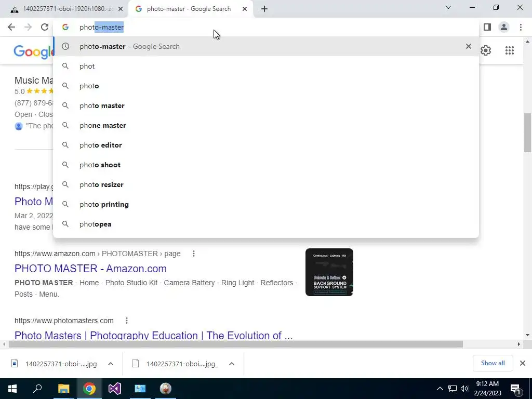
Task: Open options for Amazon result
Action: click(x=194, y=254)
